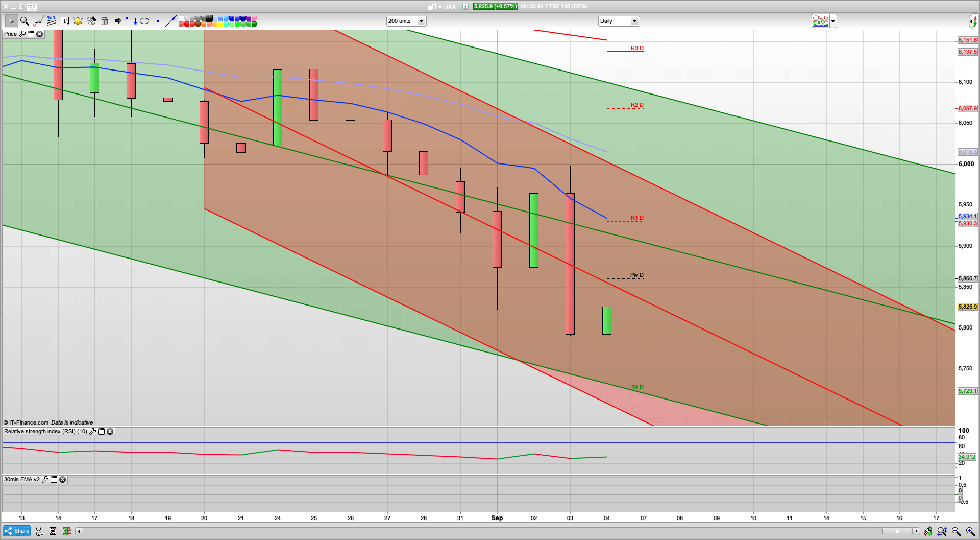Image resolution: width=980 pixels, height=540 pixels.
Task: Click the RSI panel window icon
Action: click(101, 432)
